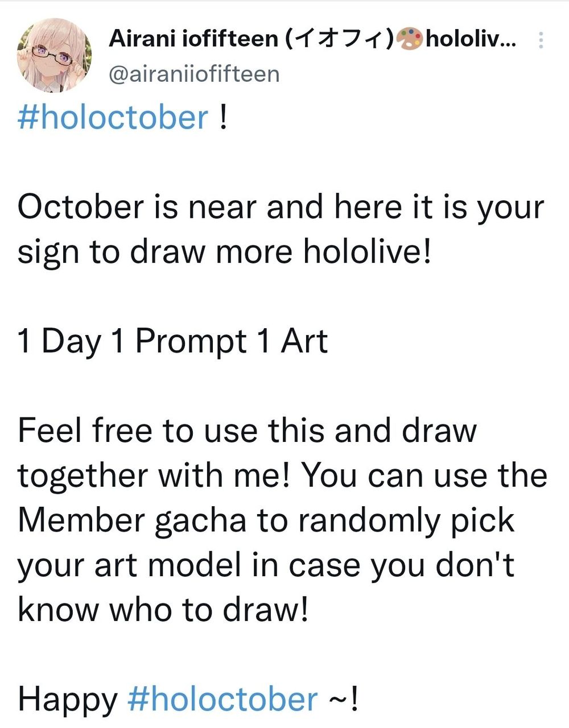Image resolution: width=569 pixels, height=728 pixels.
Task: Click the "know who to draw!" line
Action: point(163,609)
